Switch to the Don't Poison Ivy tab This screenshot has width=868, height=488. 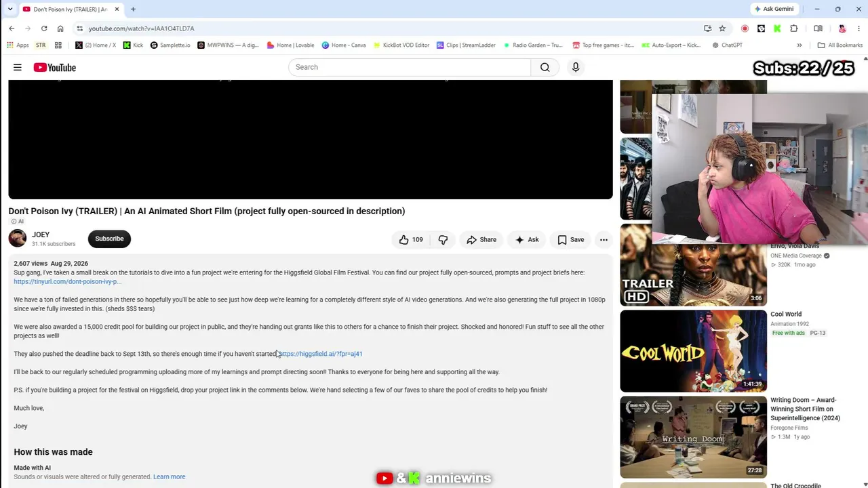coord(71,9)
